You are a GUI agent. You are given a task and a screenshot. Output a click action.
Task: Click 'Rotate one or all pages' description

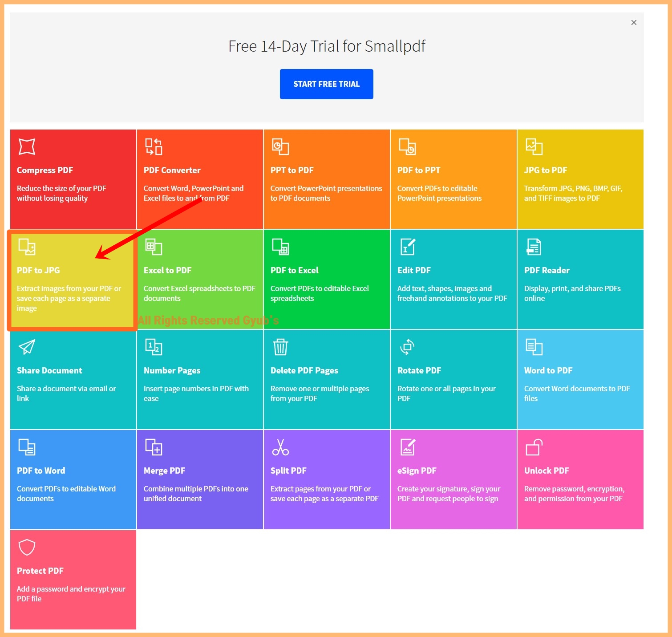pyautogui.click(x=446, y=394)
